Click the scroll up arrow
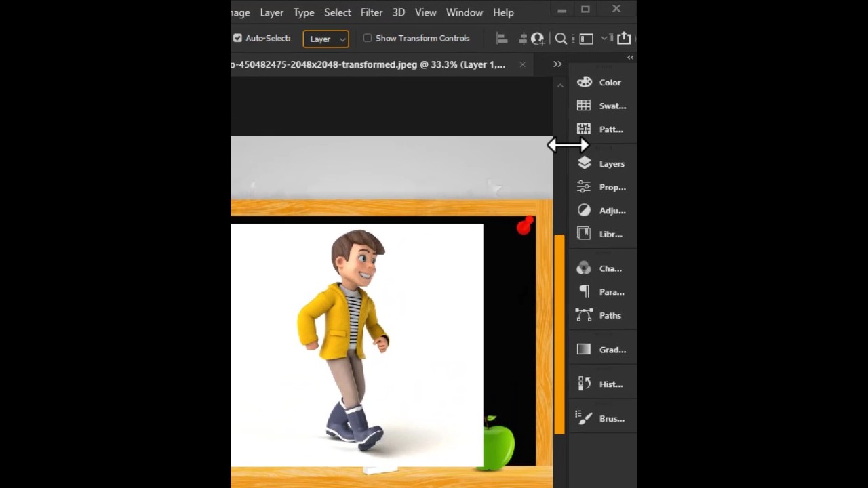The height and width of the screenshot is (488, 868). 560,85
